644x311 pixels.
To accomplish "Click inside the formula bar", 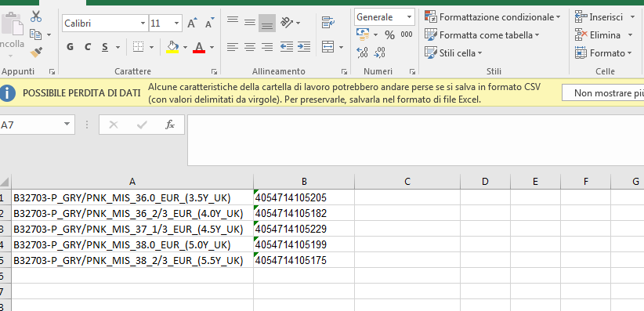I will (416, 140).
